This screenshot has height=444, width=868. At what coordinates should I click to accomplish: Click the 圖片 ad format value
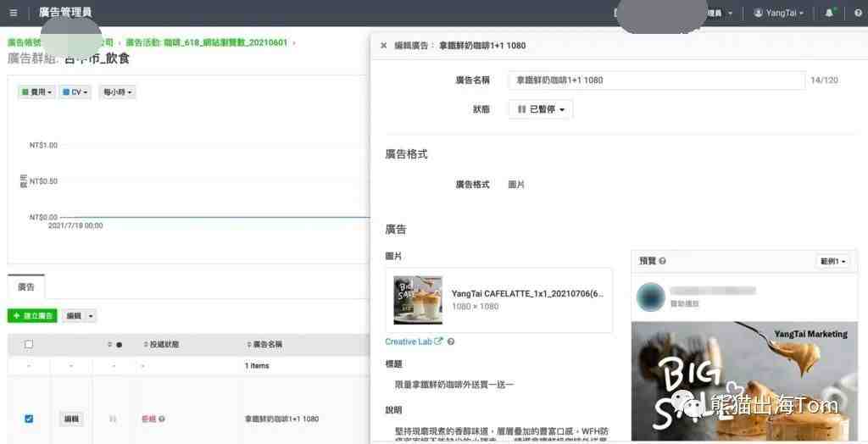[x=516, y=185]
